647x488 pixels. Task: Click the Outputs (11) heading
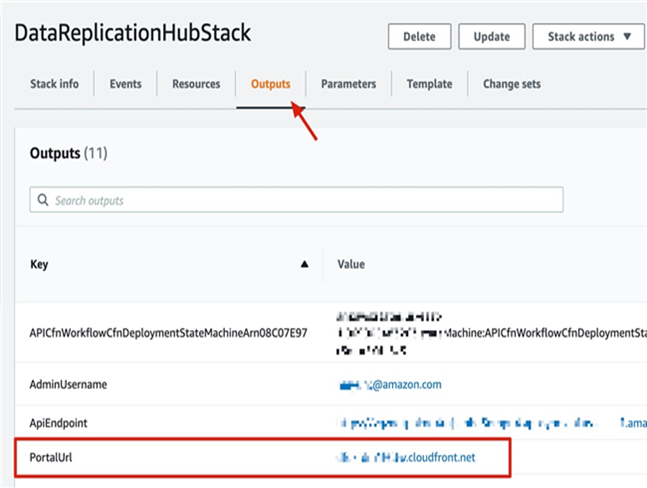(x=68, y=153)
